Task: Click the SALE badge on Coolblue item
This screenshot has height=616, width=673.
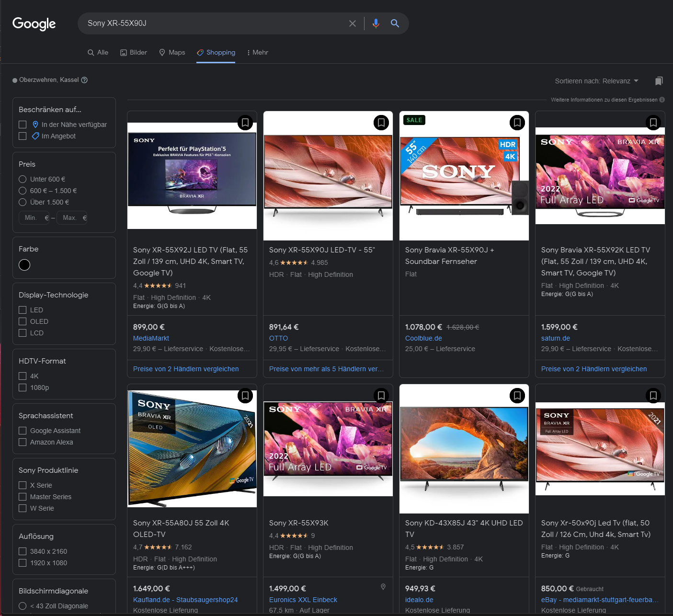Action: click(414, 120)
